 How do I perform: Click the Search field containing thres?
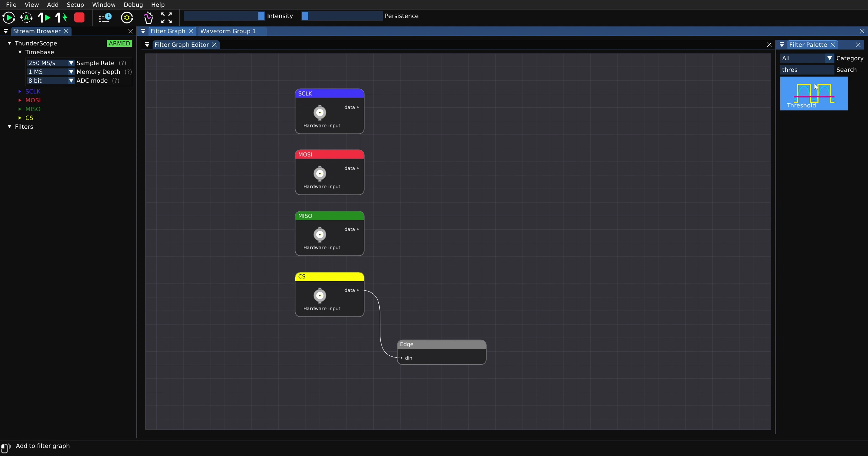click(807, 70)
